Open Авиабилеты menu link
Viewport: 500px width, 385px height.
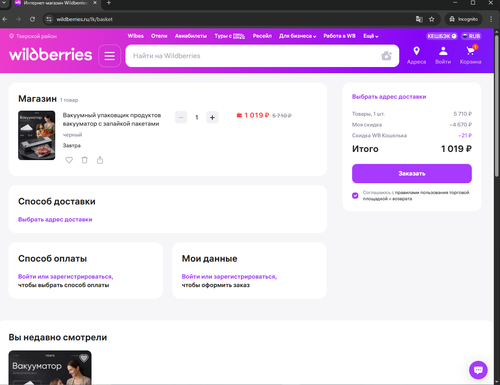click(x=191, y=36)
